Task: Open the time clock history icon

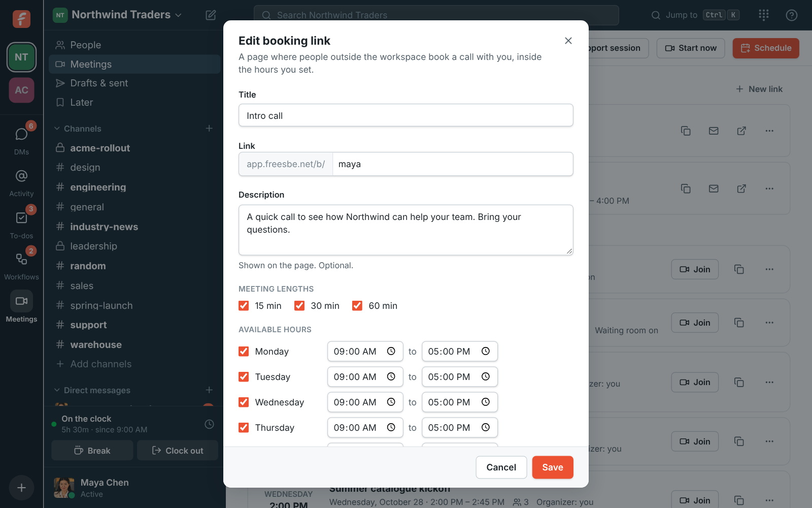Action: coord(209,424)
